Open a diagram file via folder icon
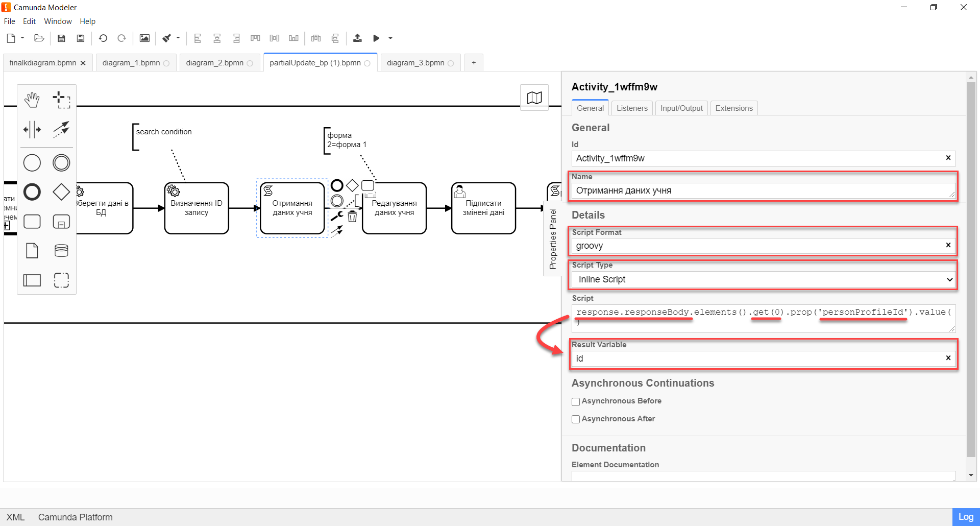Viewport: 980px width, 526px height. tap(39, 38)
